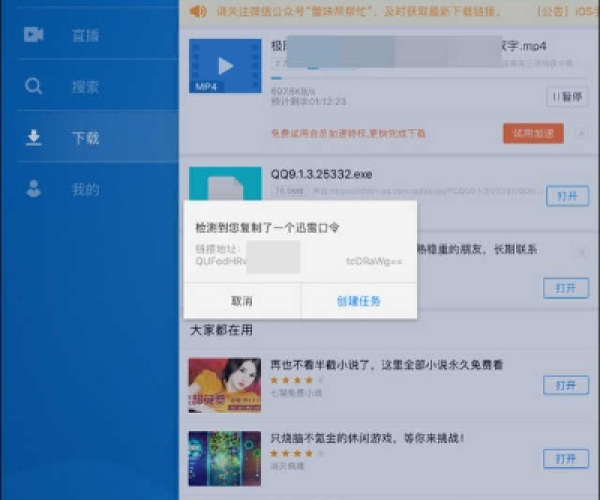Click the 试用加速 orange button
Screen dimensions: 600x500
click(533, 134)
